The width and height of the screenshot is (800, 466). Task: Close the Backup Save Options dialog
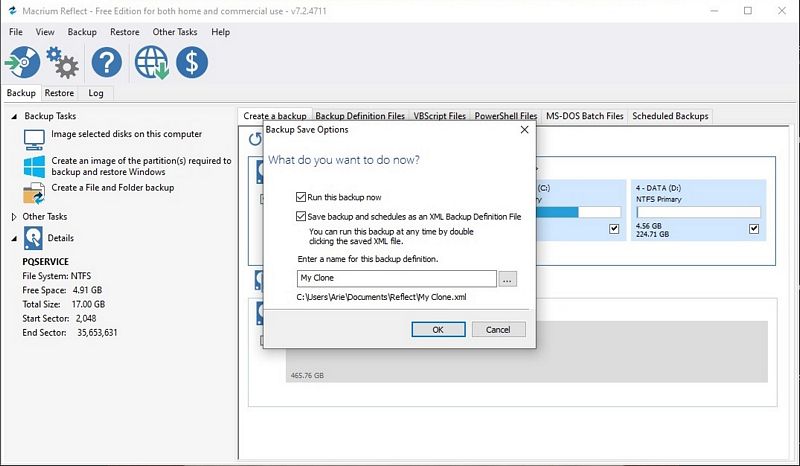click(524, 130)
